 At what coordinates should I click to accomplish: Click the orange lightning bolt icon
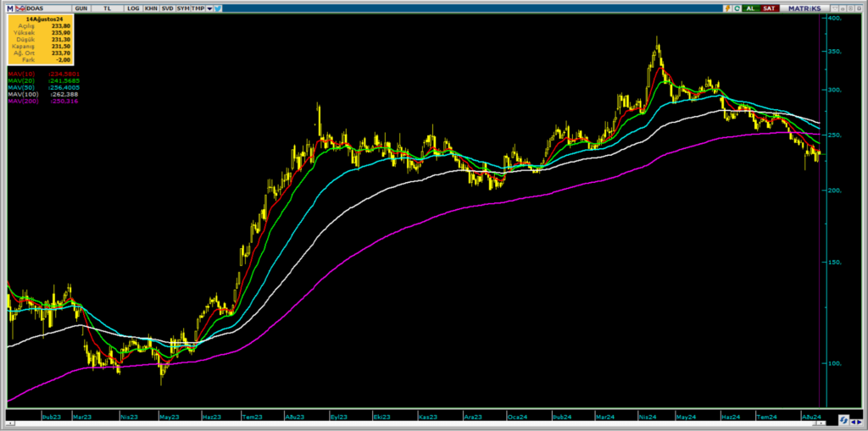pos(727,8)
